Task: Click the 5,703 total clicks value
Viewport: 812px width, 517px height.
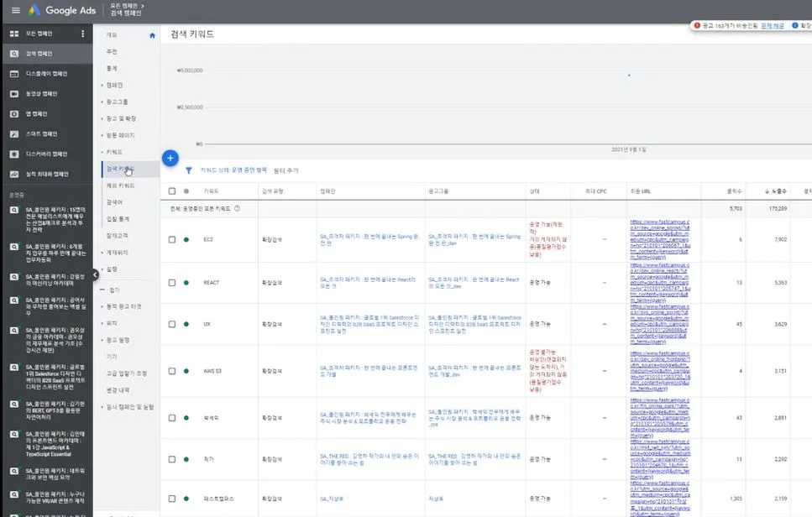Action: tap(736, 208)
